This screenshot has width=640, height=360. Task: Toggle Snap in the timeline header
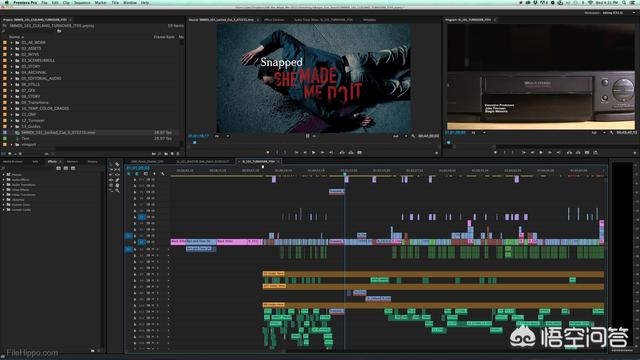[137, 174]
